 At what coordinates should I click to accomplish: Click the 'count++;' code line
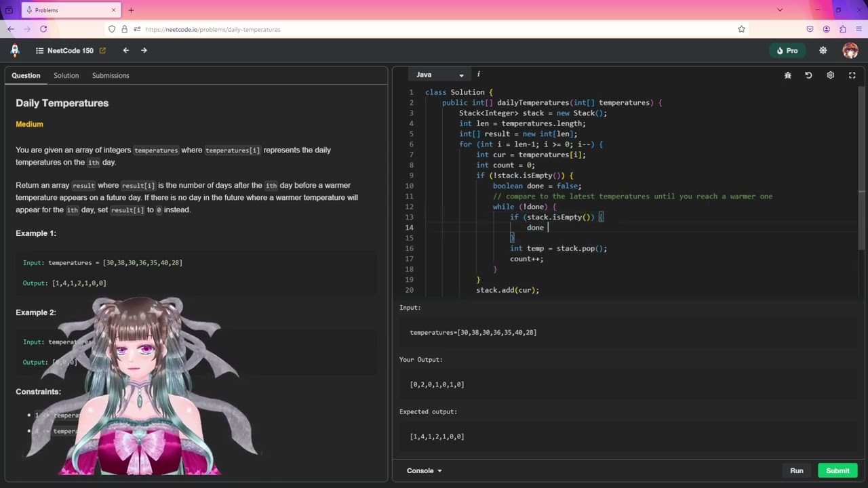(527, 259)
